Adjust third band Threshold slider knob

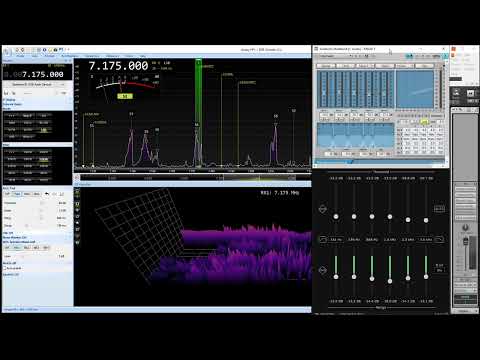(372, 217)
